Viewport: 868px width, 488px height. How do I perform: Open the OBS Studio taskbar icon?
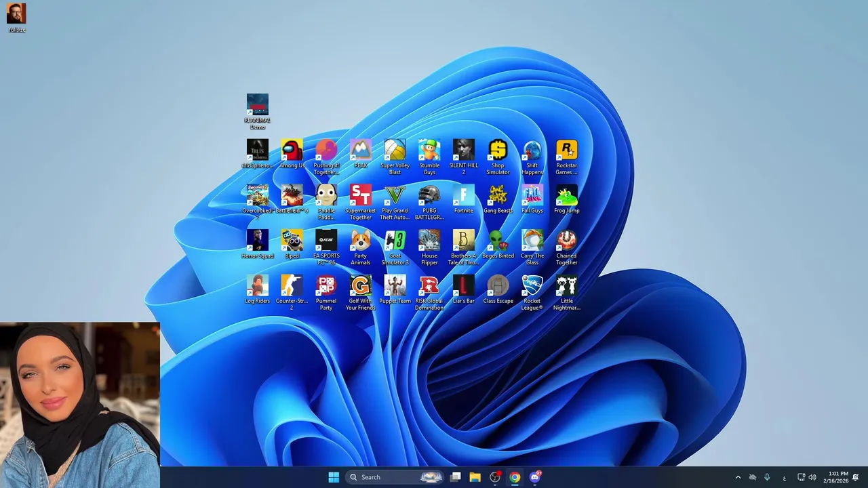[495, 477]
